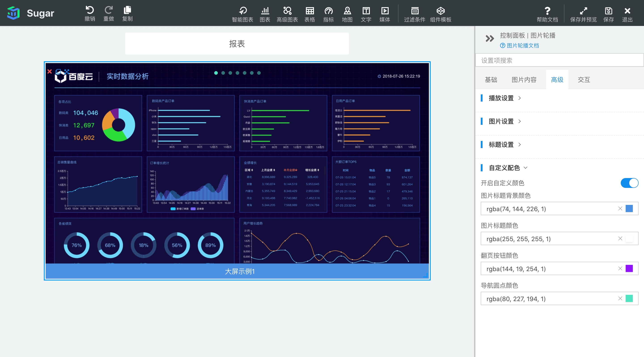Copy the component with 复制
This screenshot has height=357, width=644.
[x=127, y=13]
